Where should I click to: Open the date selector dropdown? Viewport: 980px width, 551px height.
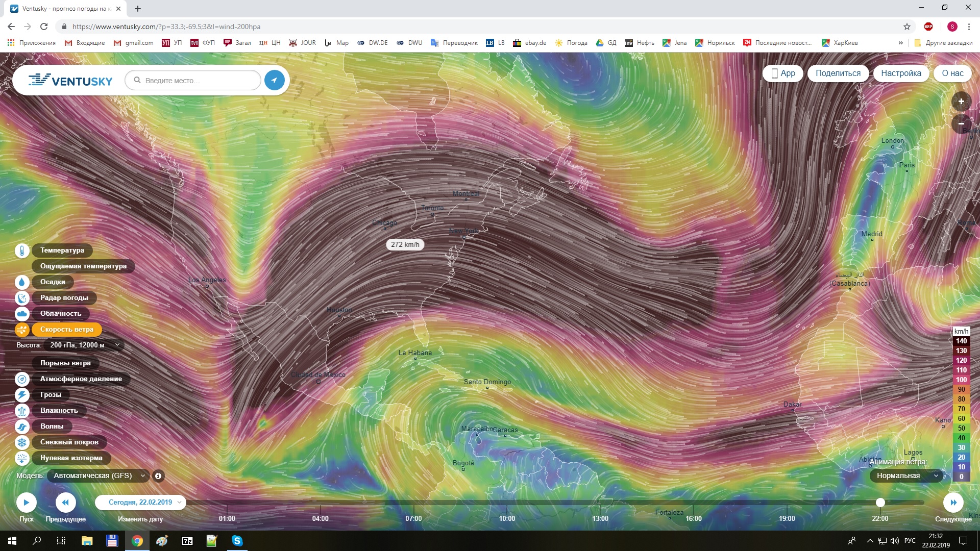(141, 503)
